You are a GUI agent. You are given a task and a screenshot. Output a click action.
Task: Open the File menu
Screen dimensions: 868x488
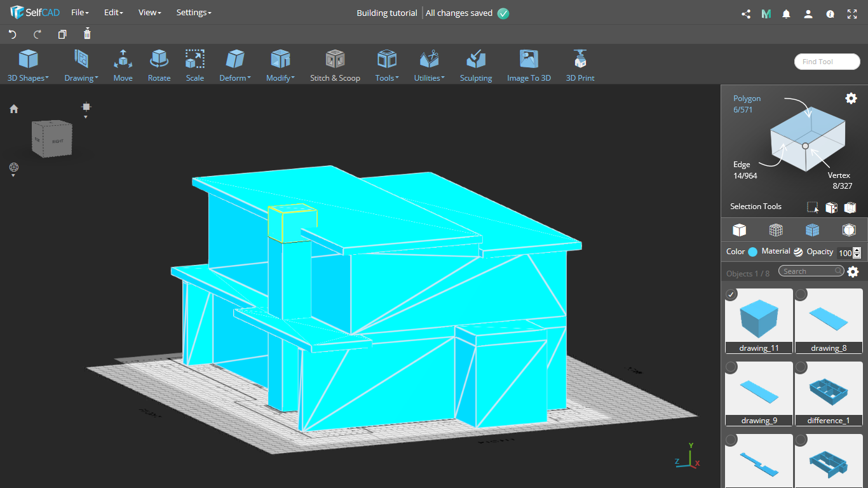pyautogui.click(x=80, y=13)
